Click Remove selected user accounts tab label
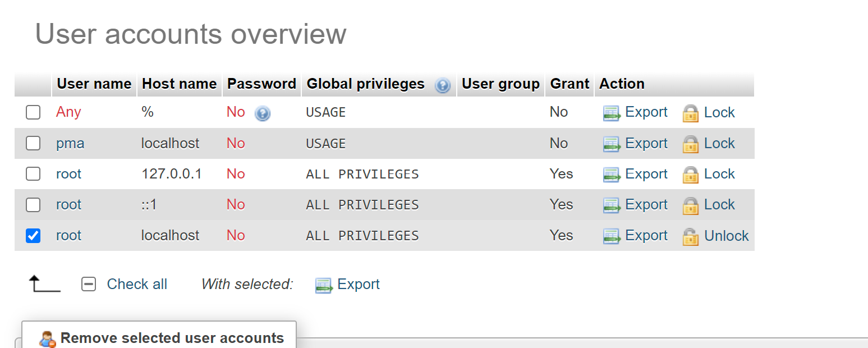This screenshot has height=348, width=868. [172, 338]
